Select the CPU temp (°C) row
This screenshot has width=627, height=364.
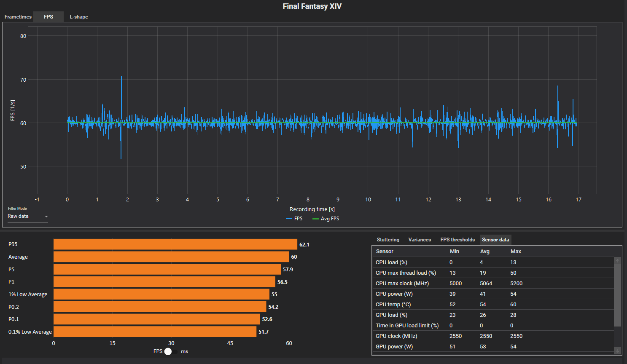(493, 305)
